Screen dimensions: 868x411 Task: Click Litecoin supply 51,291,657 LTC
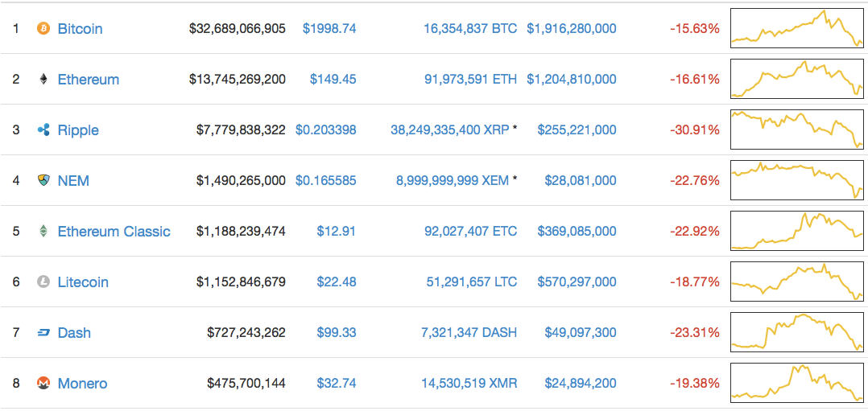pyautogui.click(x=470, y=282)
